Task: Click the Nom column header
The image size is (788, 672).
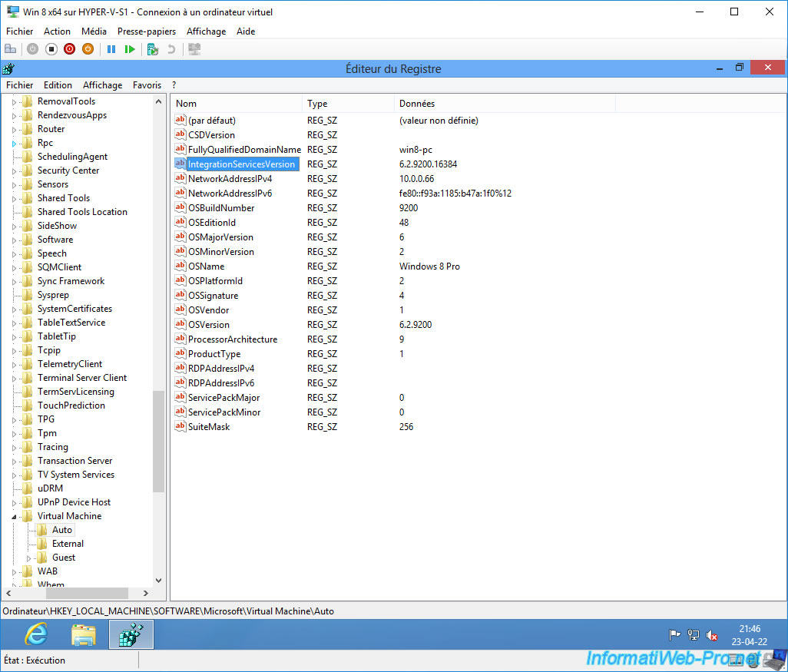Action: (x=187, y=104)
